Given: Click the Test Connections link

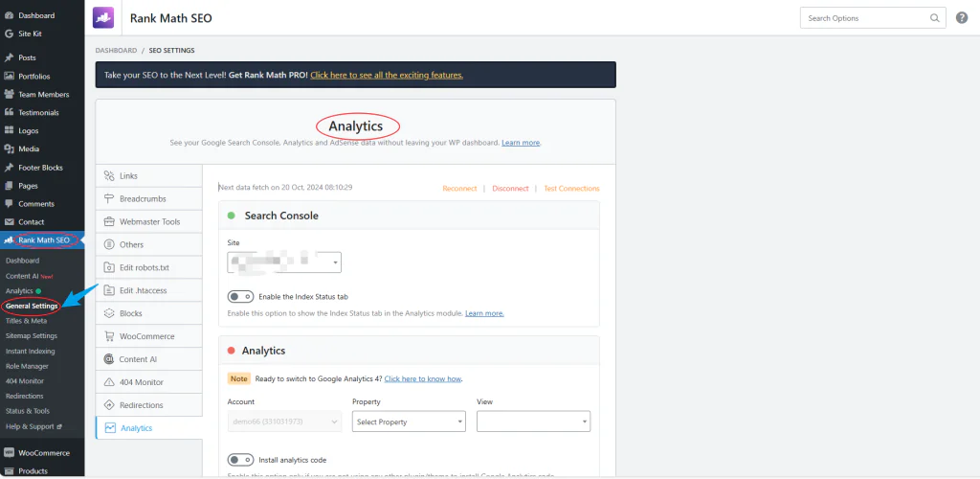Looking at the screenshot, I should (571, 189).
